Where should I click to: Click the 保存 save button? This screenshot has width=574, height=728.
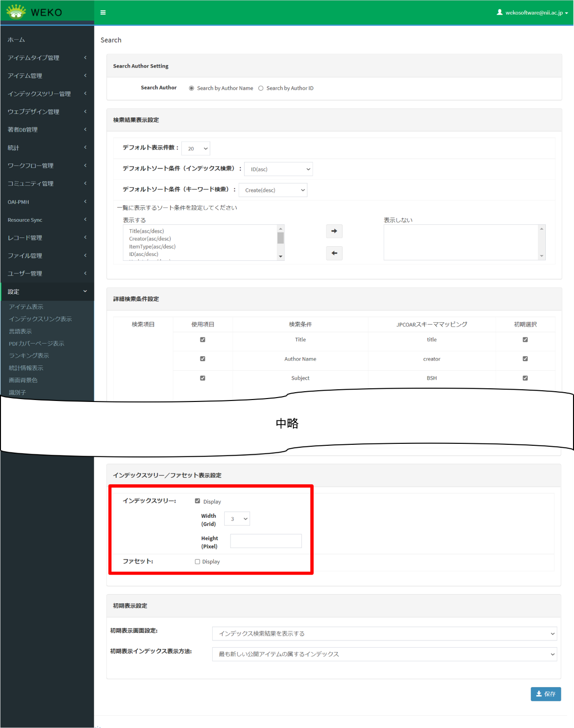point(545,694)
